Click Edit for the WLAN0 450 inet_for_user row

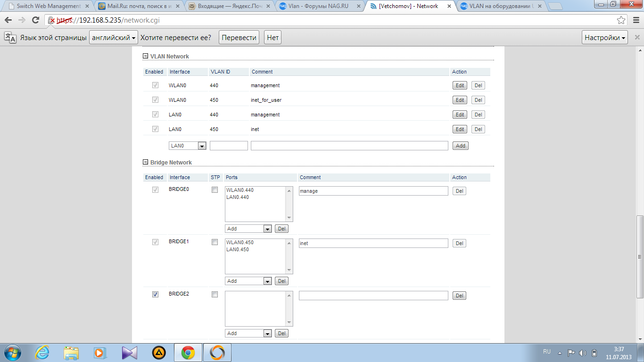[460, 100]
